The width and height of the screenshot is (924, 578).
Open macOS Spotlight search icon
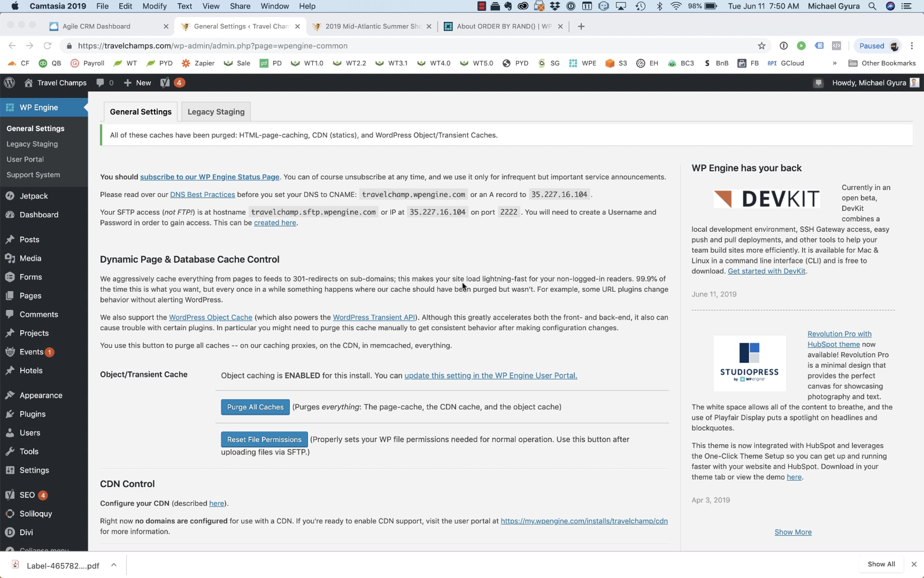point(872,6)
